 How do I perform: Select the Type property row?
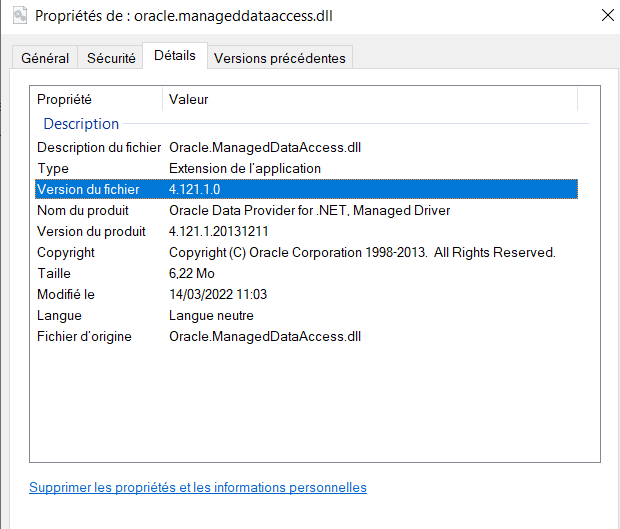(306, 168)
